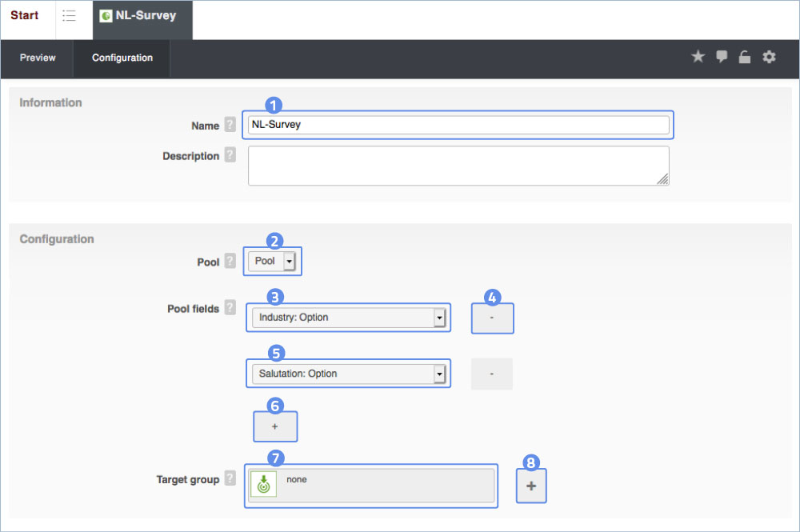Expand the Salutation: Option dropdown
This screenshot has width=800, height=532.
click(348, 374)
